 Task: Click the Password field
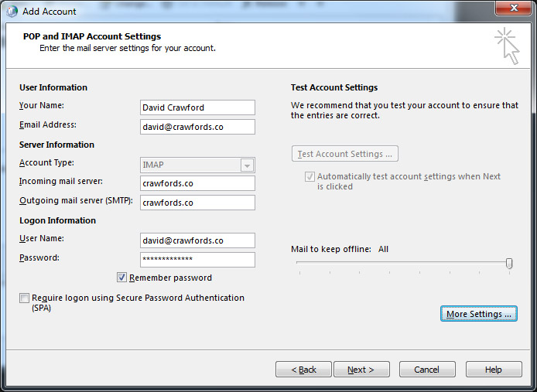(x=197, y=260)
